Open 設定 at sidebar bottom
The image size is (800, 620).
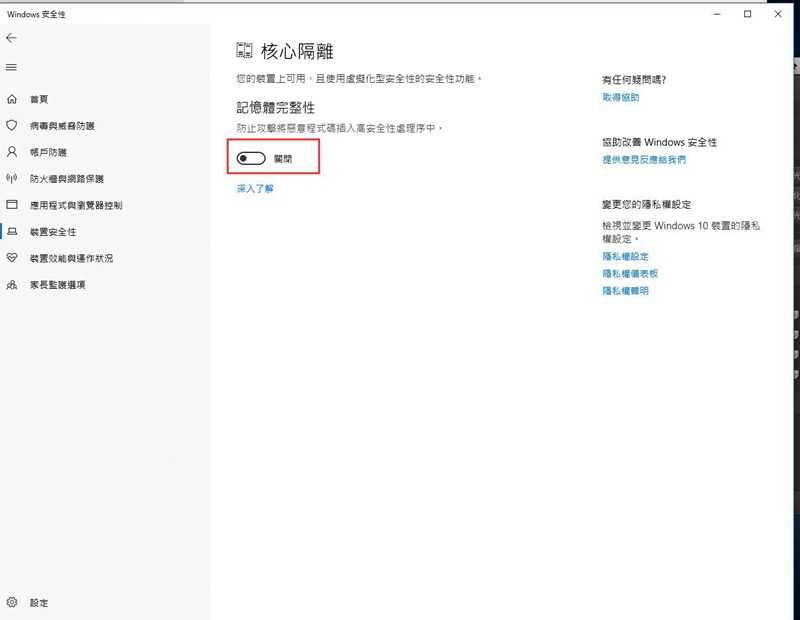(39, 603)
